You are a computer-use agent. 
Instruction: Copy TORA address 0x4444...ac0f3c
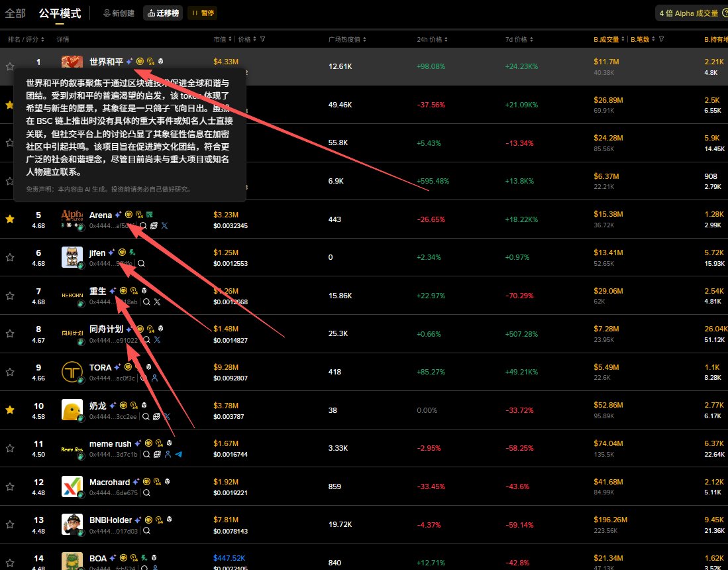[112, 378]
